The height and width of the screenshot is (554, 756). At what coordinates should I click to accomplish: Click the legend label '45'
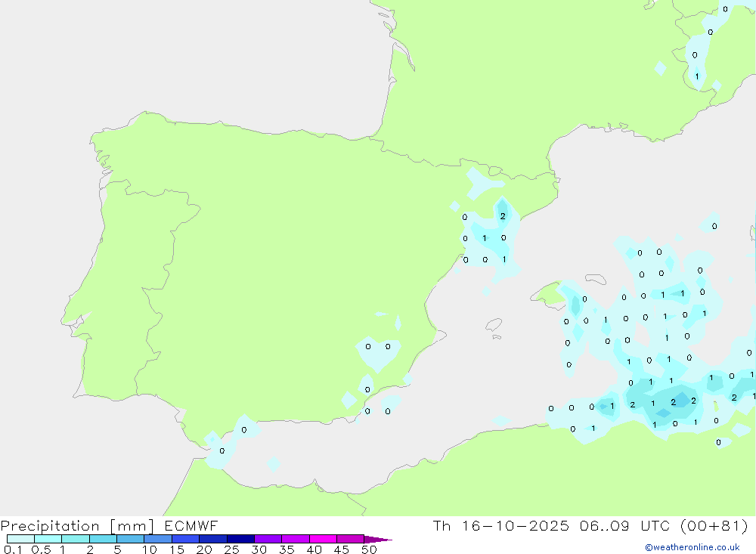pos(342,549)
